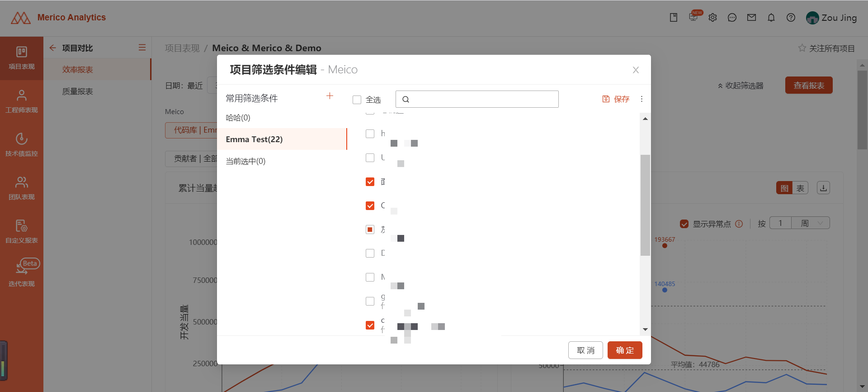868x392 pixels.
Task: Click the 193667 outlier point on the chart
Action: 665,246
